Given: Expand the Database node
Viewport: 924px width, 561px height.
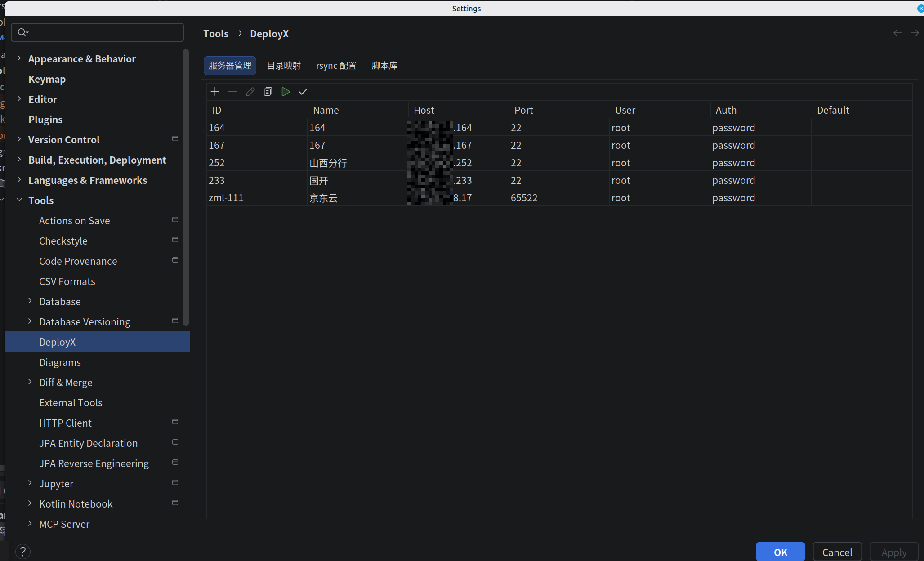Looking at the screenshot, I should point(30,301).
